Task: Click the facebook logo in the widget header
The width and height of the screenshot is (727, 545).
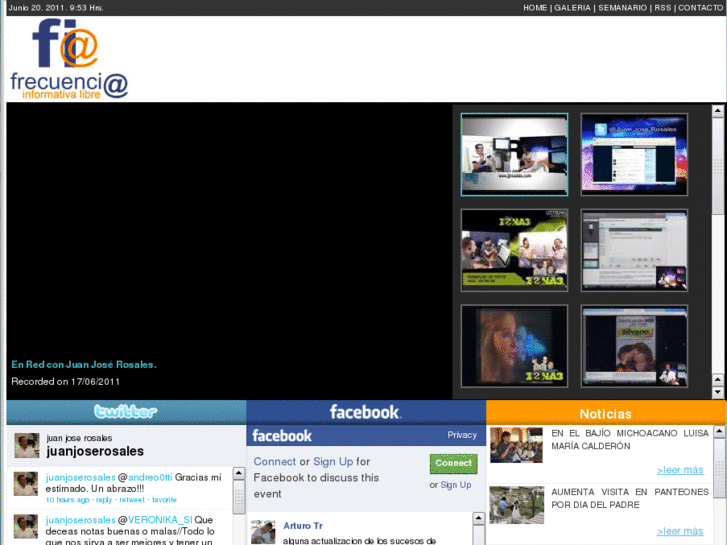Action: point(282,436)
